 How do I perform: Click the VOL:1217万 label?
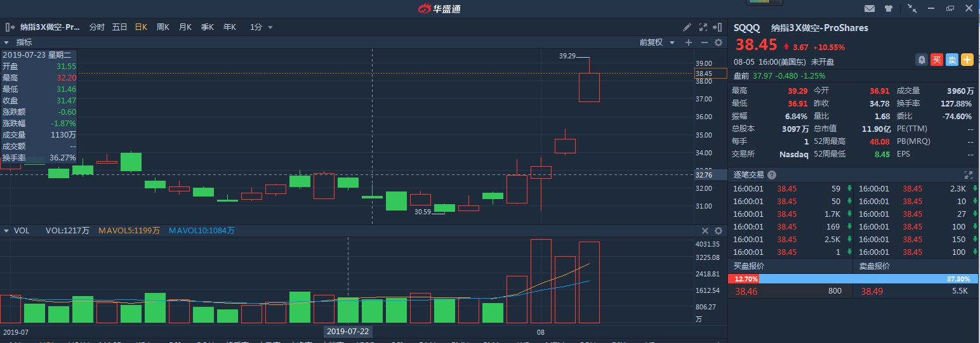[x=67, y=231]
